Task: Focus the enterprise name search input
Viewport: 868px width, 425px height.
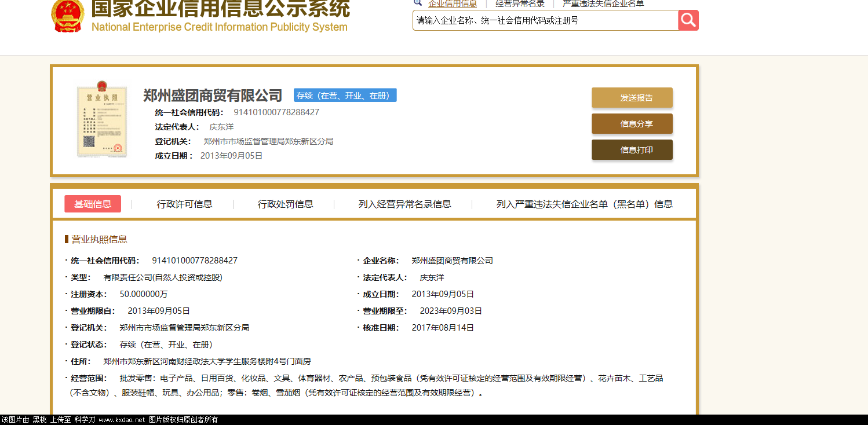Action: point(545,20)
